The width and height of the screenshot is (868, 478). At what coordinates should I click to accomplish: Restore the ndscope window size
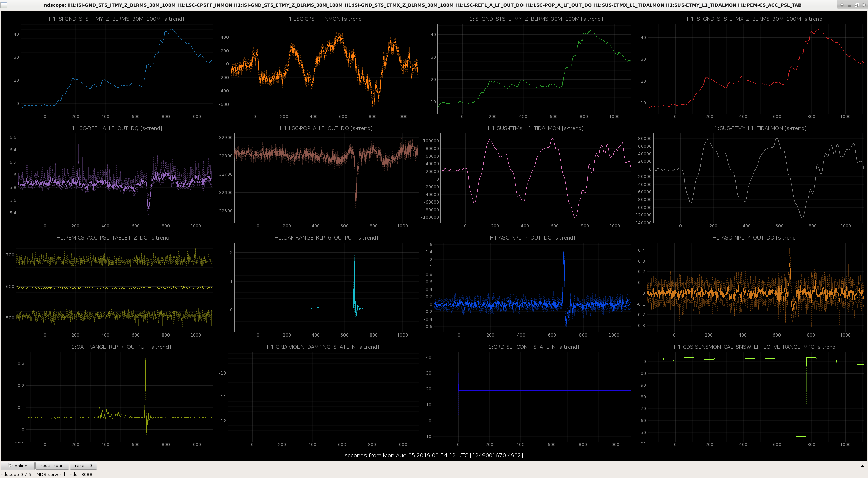856,5
